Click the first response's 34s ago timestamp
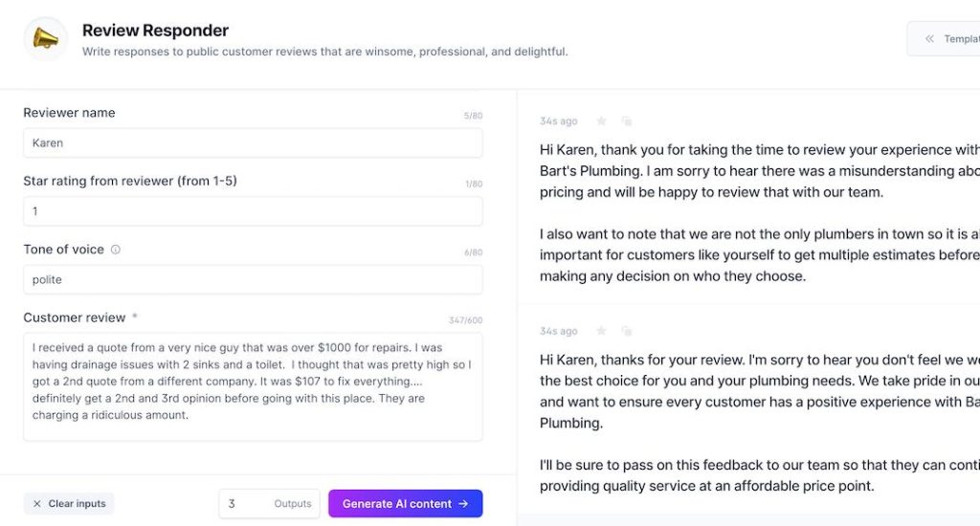980x526 pixels. pos(559,121)
